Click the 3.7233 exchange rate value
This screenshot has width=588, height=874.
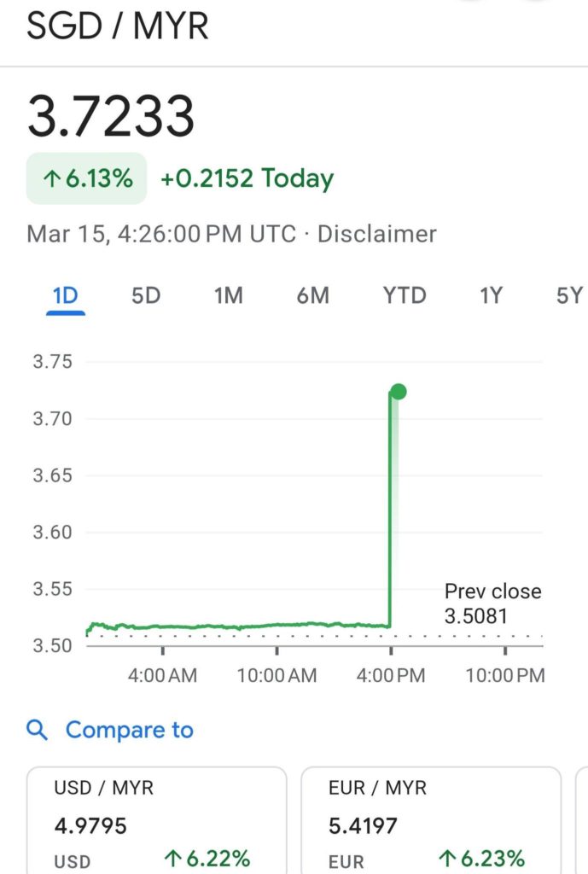[x=111, y=116]
